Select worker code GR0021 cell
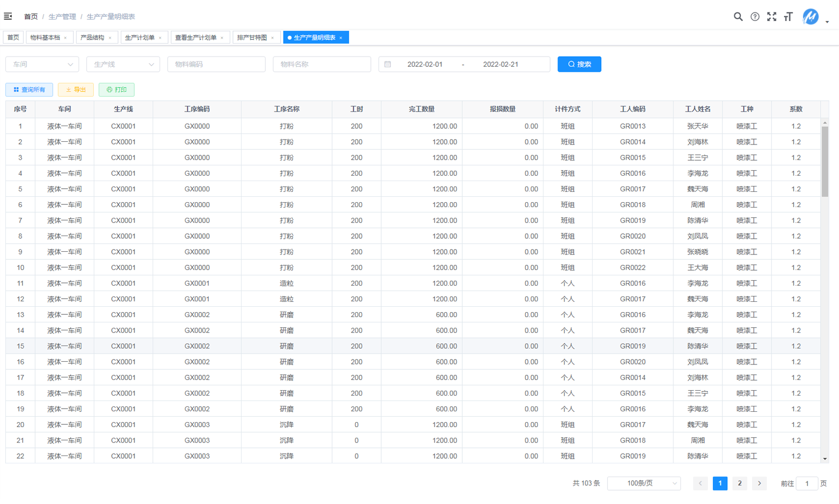This screenshot has width=839, height=504. [632, 252]
